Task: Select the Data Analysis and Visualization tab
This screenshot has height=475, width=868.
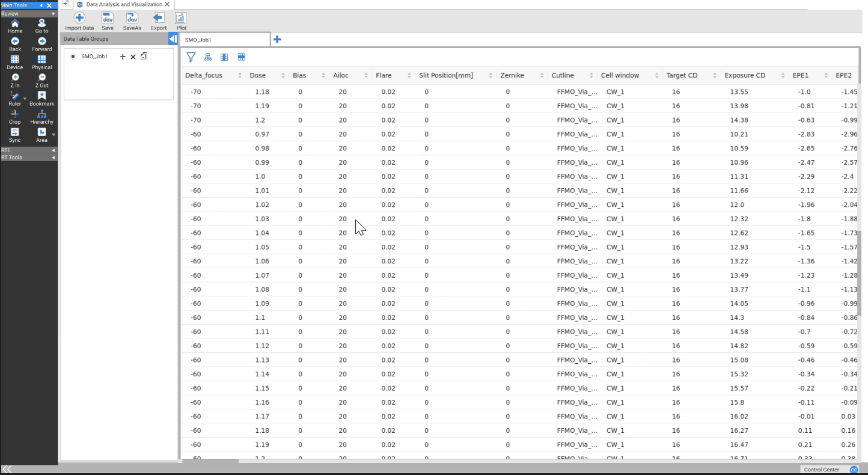Action: point(124,4)
